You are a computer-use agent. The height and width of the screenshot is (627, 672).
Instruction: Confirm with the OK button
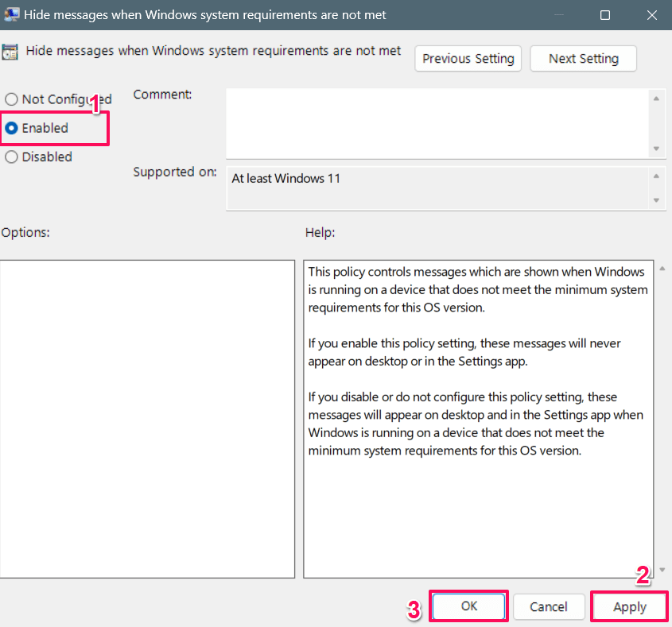click(x=468, y=606)
